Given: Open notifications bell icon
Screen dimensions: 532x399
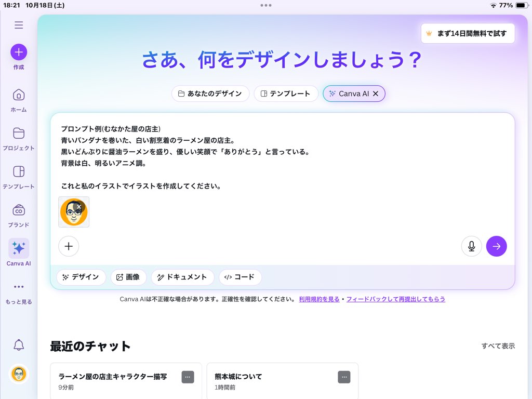Looking at the screenshot, I should 19,344.
